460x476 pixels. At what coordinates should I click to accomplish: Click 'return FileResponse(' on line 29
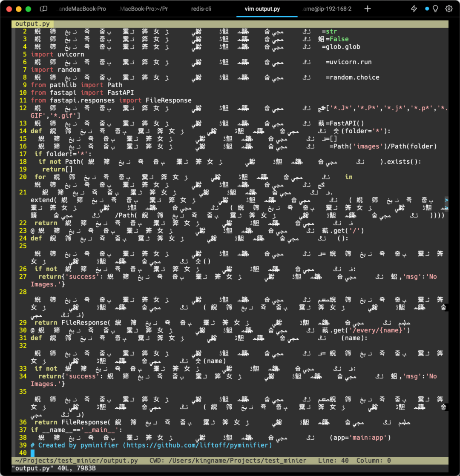72,323
